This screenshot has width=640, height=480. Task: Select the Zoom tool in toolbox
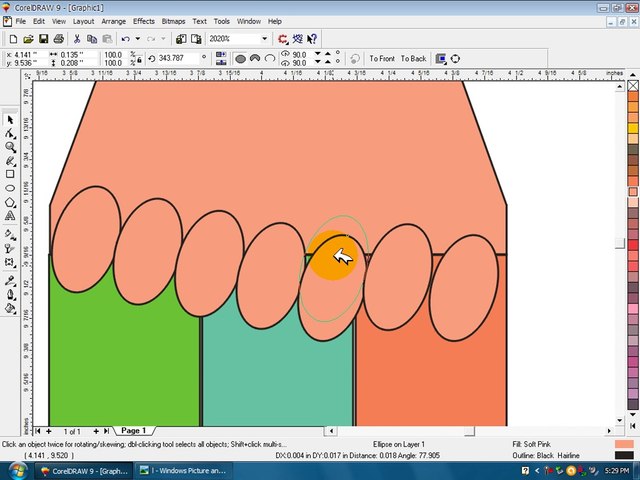[10, 146]
